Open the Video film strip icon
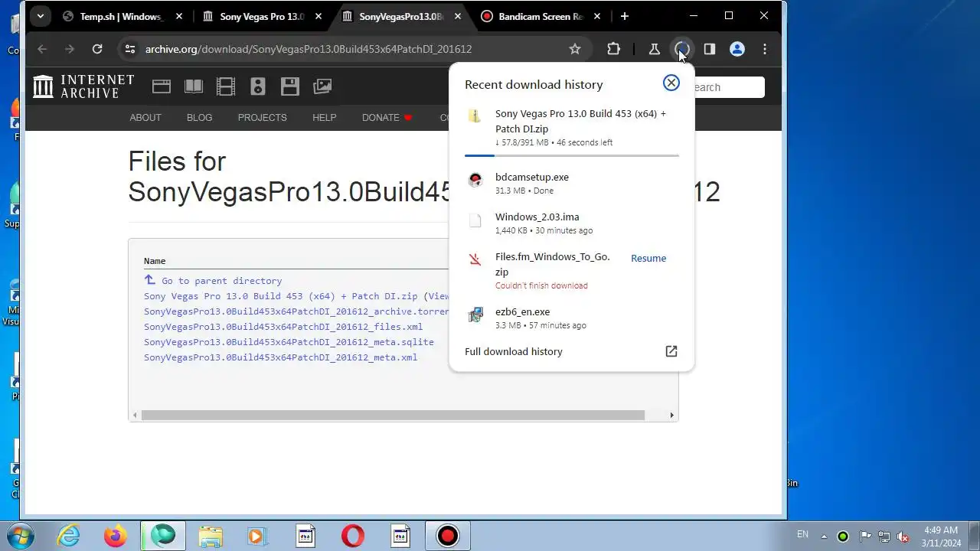980x551 pixels. pos(226,86)
